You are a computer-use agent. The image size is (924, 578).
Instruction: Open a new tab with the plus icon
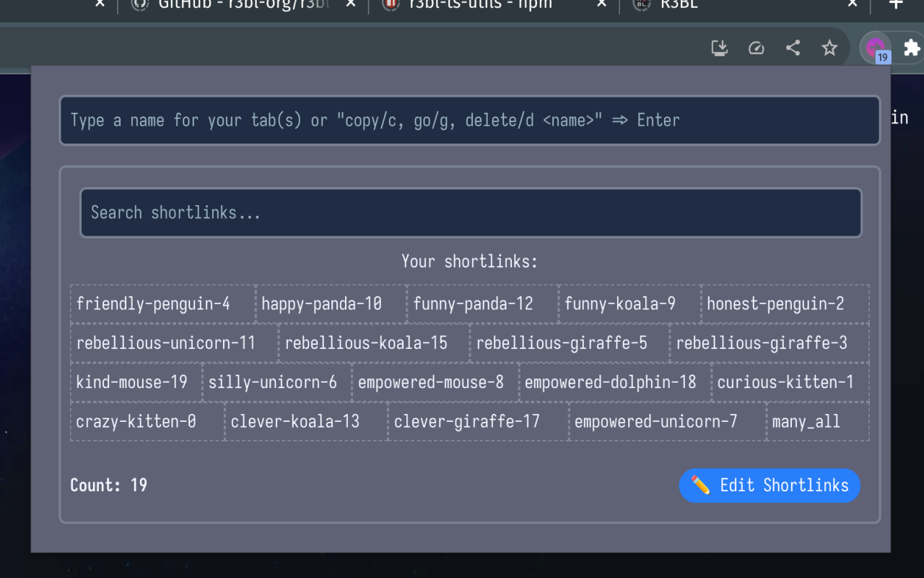coord(896,4)
